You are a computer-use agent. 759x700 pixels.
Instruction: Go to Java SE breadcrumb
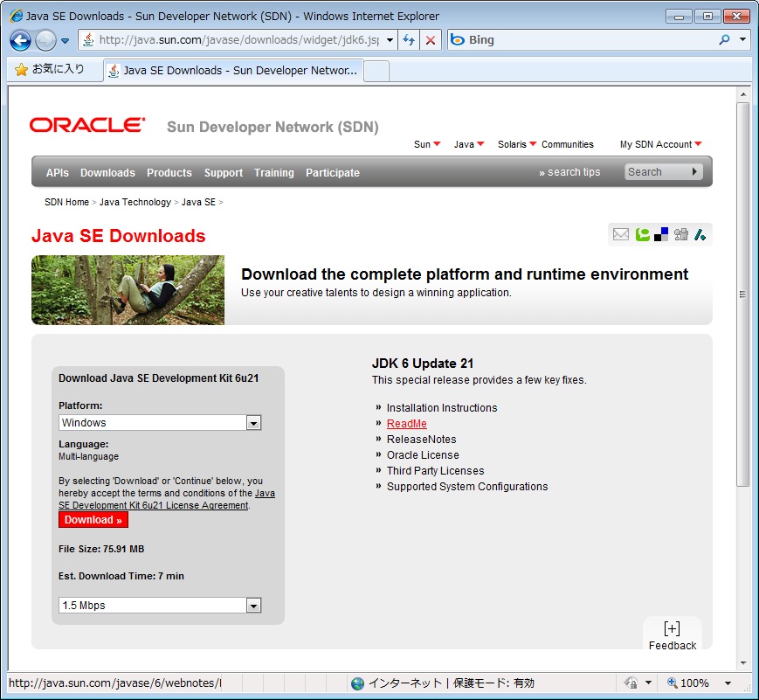click(198, 202)
